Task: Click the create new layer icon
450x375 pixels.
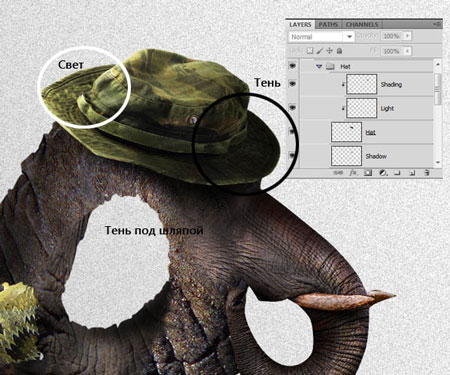Action: coord(412,173)
